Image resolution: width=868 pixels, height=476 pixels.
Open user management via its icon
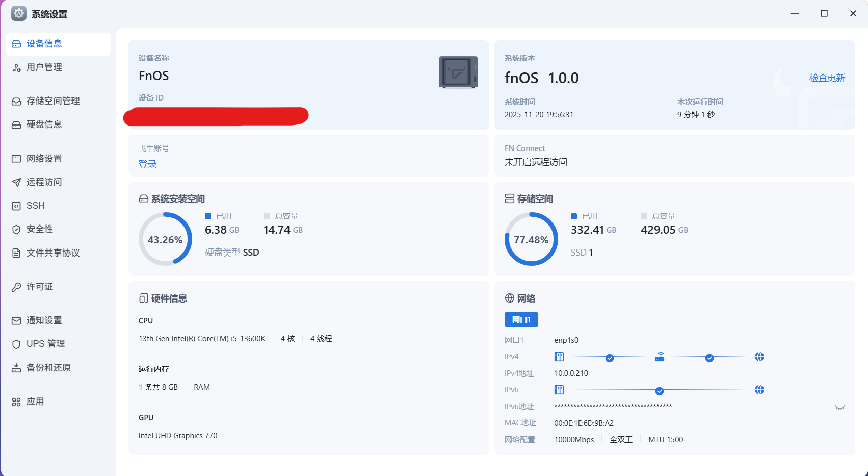click(x=16, y=67)
